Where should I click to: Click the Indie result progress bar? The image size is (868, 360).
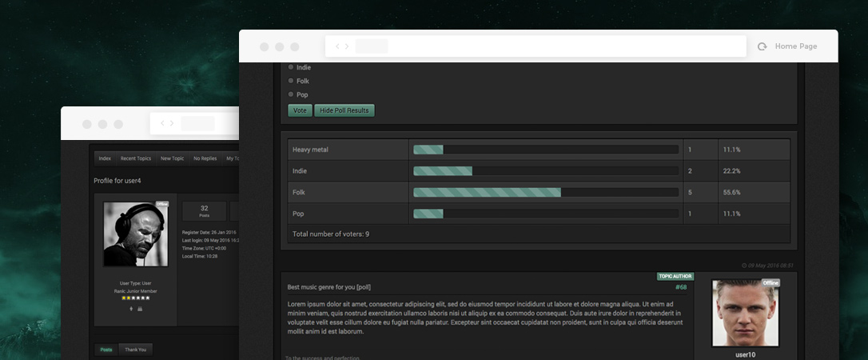(x=546, y=171)
